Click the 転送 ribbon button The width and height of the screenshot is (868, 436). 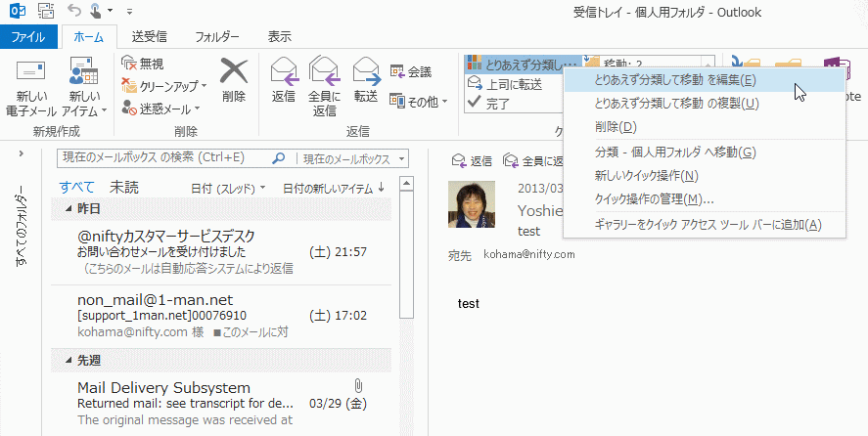click(x=366, y=80)
